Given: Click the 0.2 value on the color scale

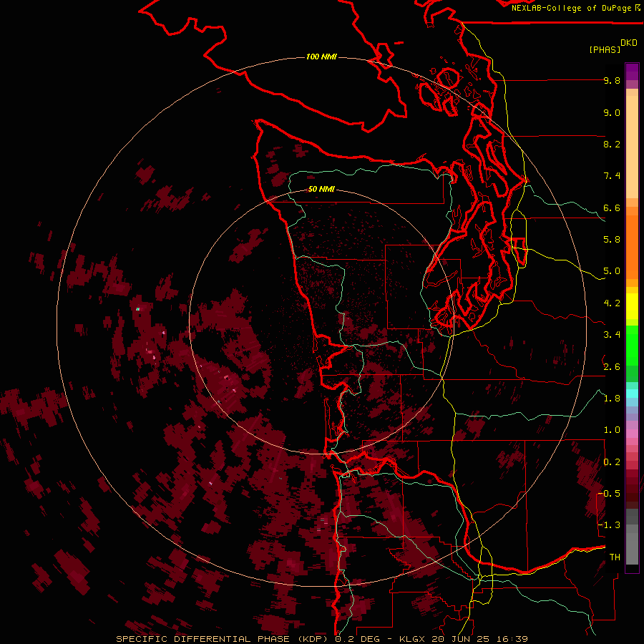Looking at the screenshot, I should (612, 462).
